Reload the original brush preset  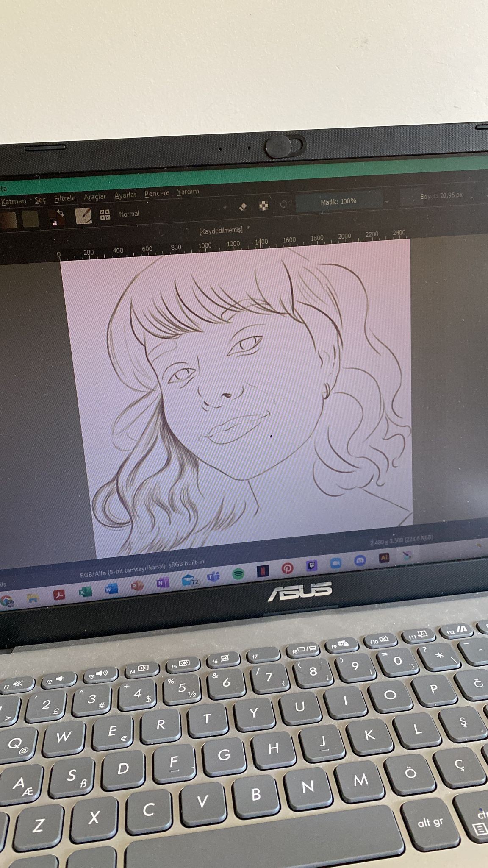[284, 205]
